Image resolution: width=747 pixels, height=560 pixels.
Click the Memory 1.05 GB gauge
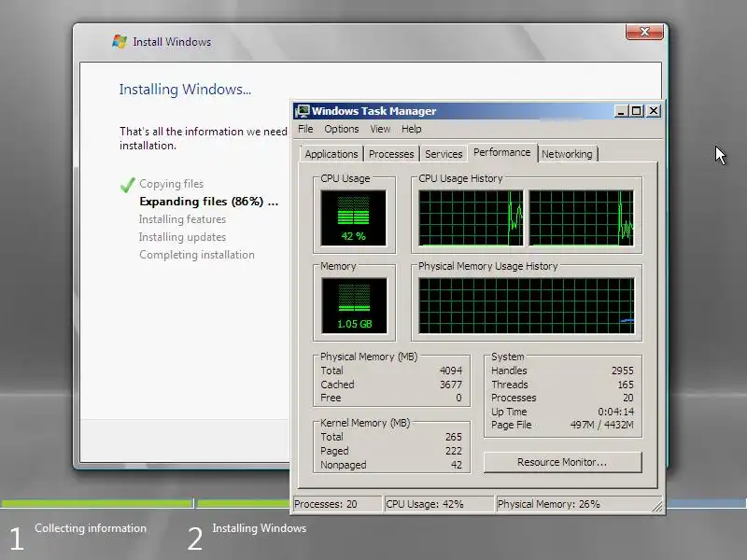(354, 306)
